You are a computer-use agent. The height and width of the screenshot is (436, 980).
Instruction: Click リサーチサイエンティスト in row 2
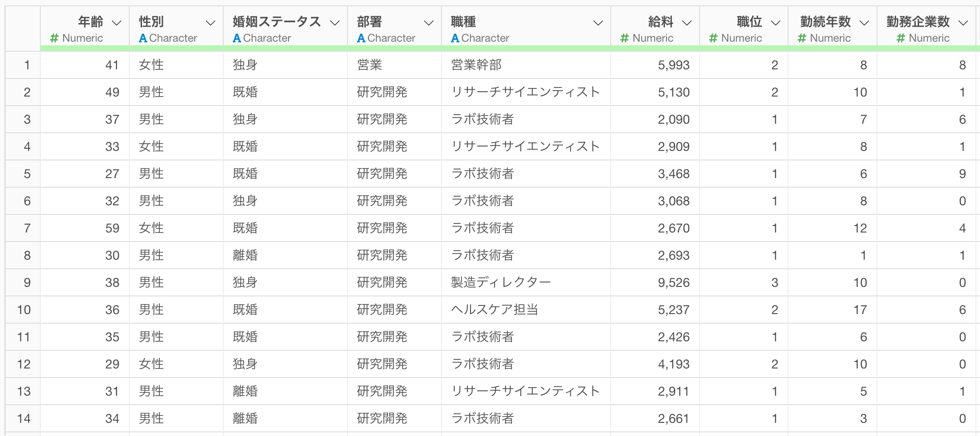point(525,92)
